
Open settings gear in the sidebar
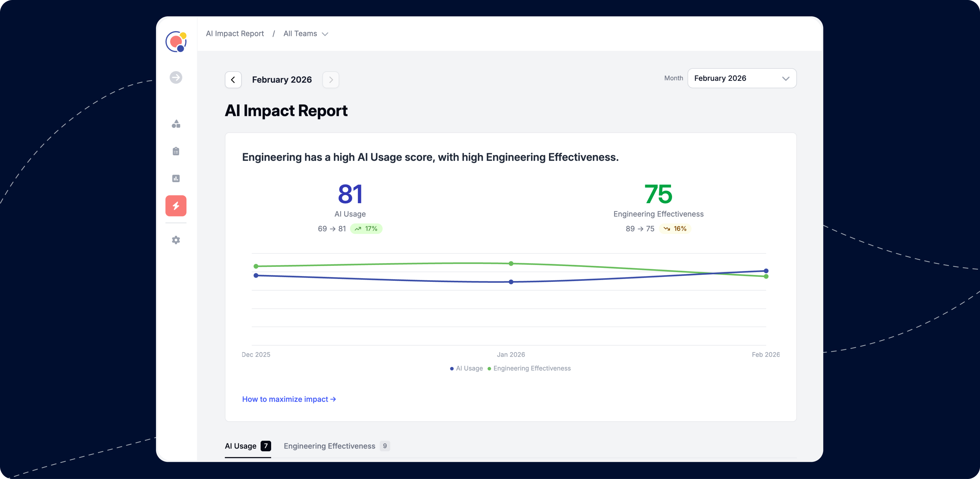click(x=176, y=240)
